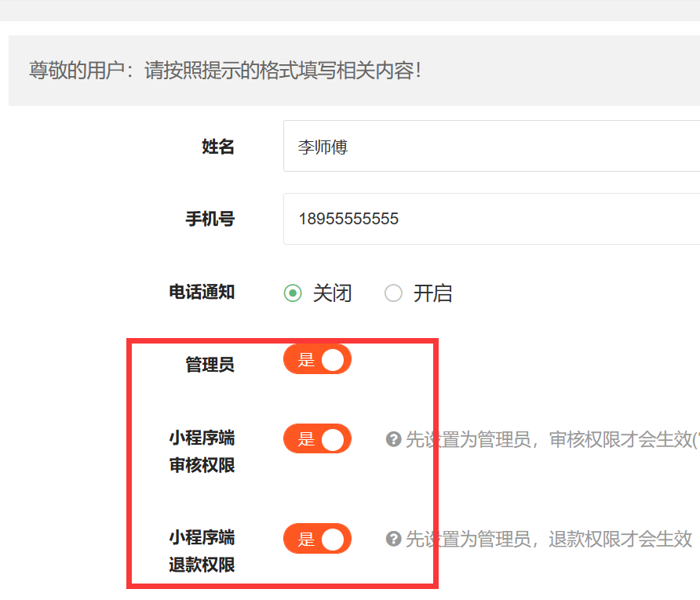Select the 关闭 radio button for 电话通知
Image resolution: width=700 pixels, height=600 pixels.
[x=293, y=293]
